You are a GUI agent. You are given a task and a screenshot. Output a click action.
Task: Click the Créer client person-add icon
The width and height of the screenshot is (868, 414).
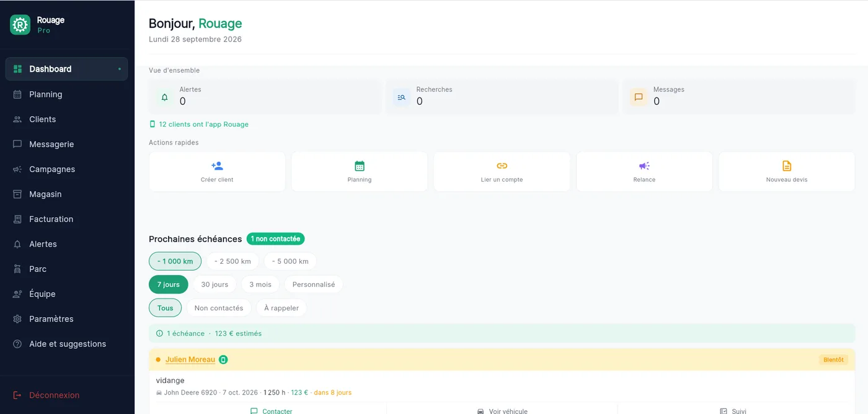(x=217, y=166)
